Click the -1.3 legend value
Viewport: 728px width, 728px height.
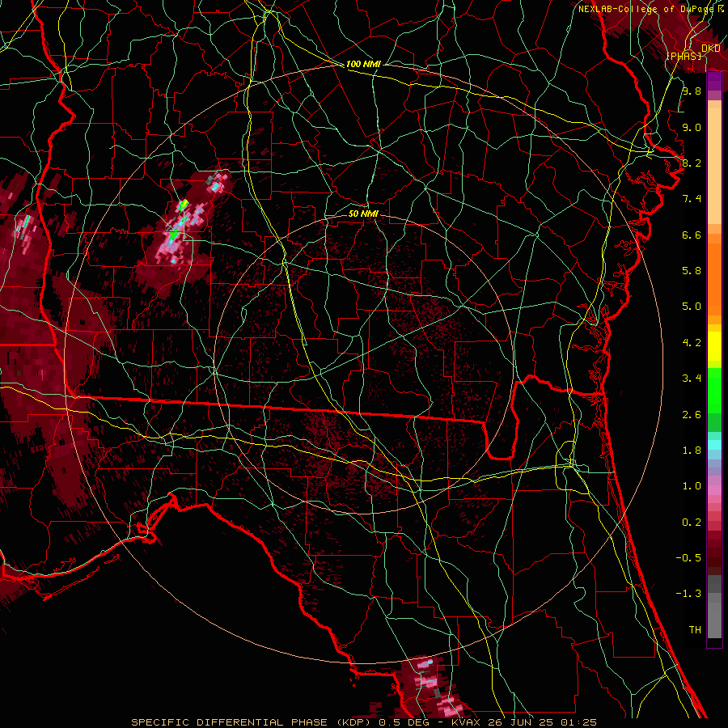pyautogui.click(x=688, y=594)
